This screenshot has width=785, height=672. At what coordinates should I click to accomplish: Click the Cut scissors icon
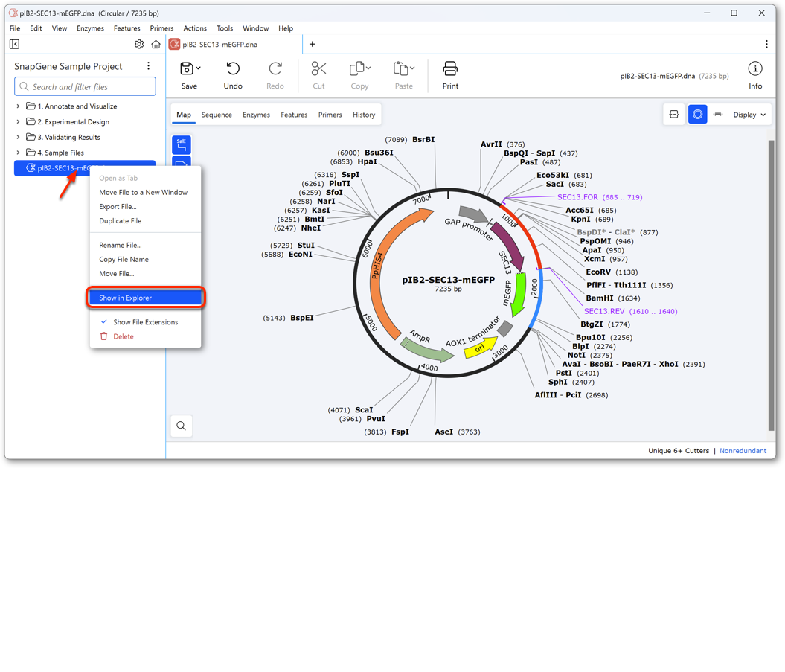(319, 68)
